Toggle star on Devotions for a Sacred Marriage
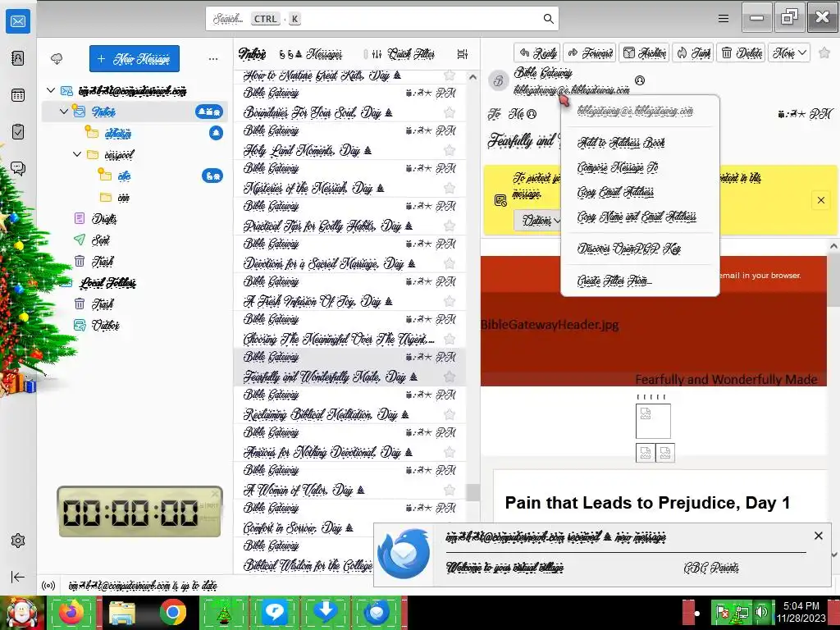 pyautogui.click(x=450, y=263)
